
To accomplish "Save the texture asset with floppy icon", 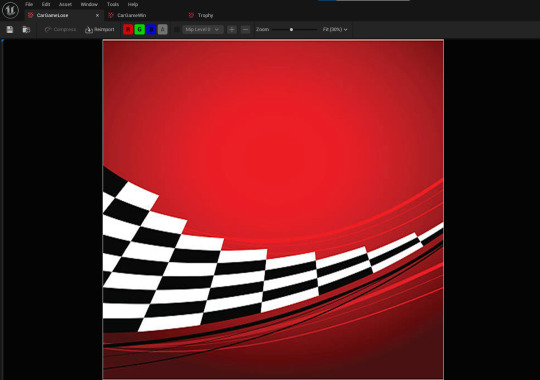I will click(10, 30).
